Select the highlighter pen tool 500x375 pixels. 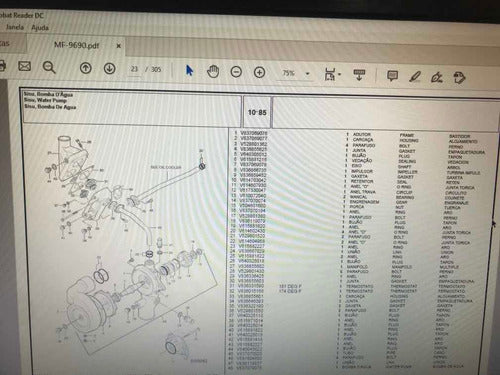(415, 77)
